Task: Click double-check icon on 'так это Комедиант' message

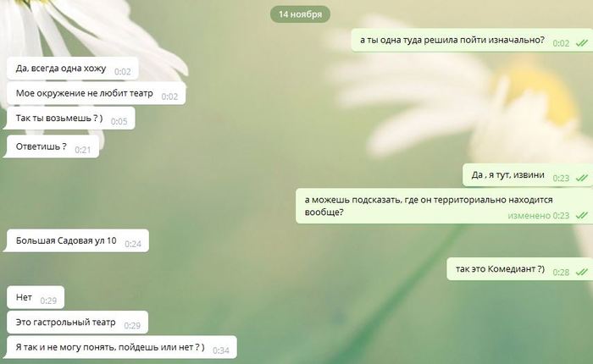Action: (x=582, y=272)
